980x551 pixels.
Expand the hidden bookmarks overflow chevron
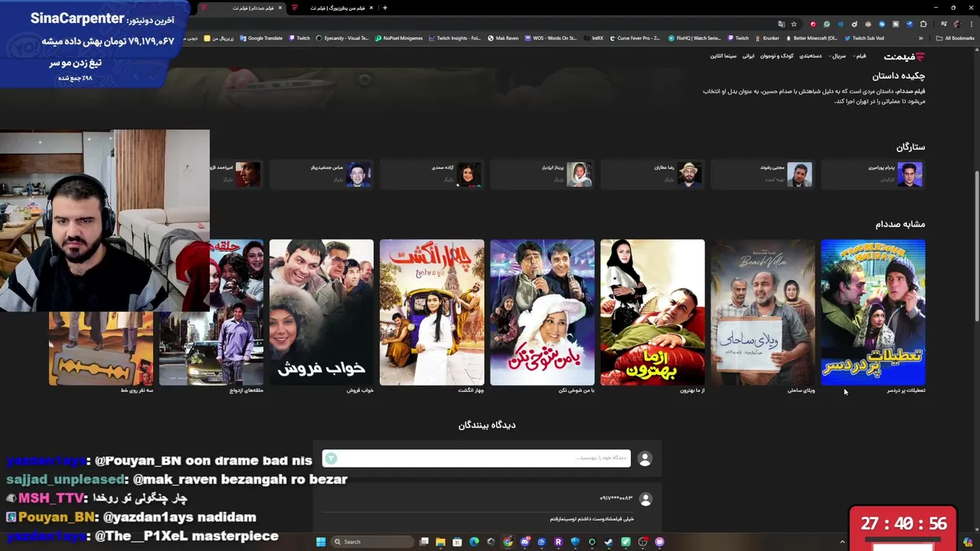click(921, 38)
